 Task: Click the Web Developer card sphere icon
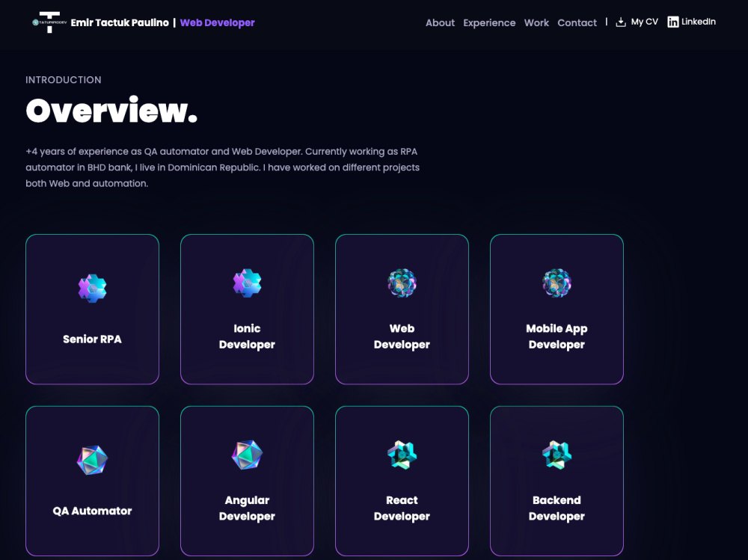coord(402,283)
